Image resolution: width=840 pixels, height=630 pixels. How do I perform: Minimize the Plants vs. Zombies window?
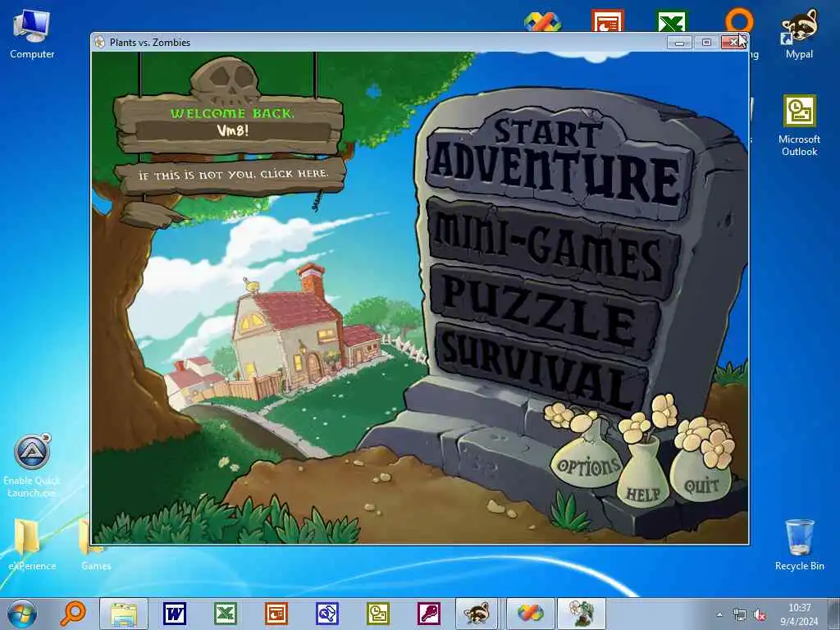pyautogui.click(x=679, y=43)
